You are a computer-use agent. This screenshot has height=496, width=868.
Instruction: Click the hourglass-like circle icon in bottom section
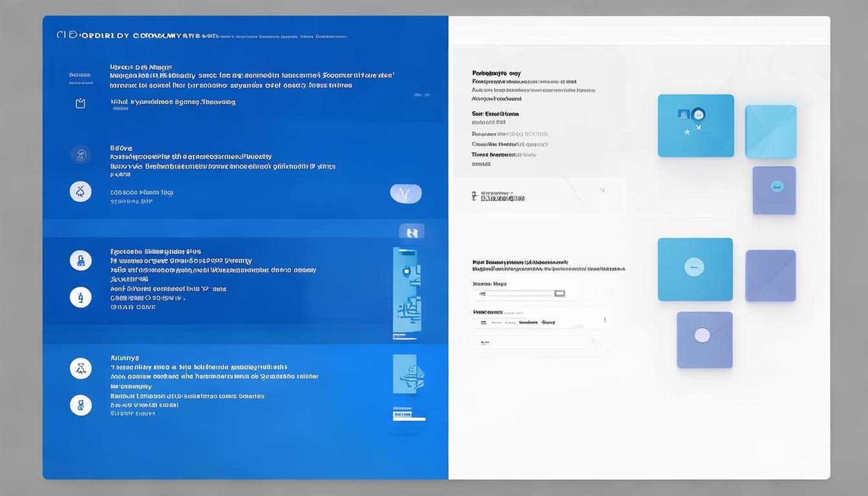81,405
